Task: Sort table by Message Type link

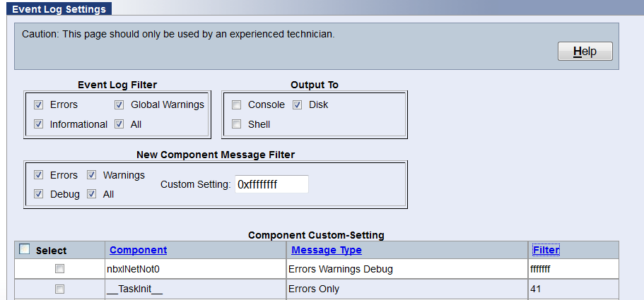Action: point(327,250)
